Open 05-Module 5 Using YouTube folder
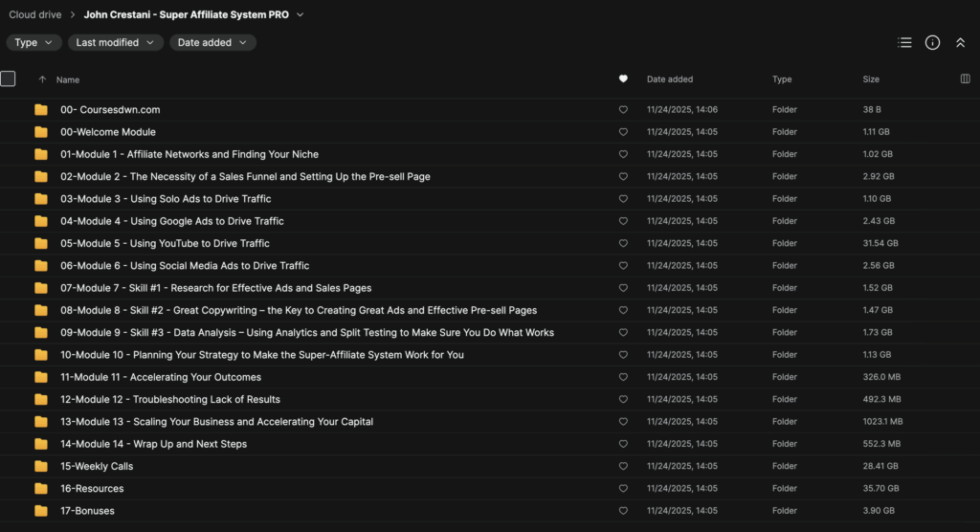The image size is (980, 532). click(x=165, y=243)
